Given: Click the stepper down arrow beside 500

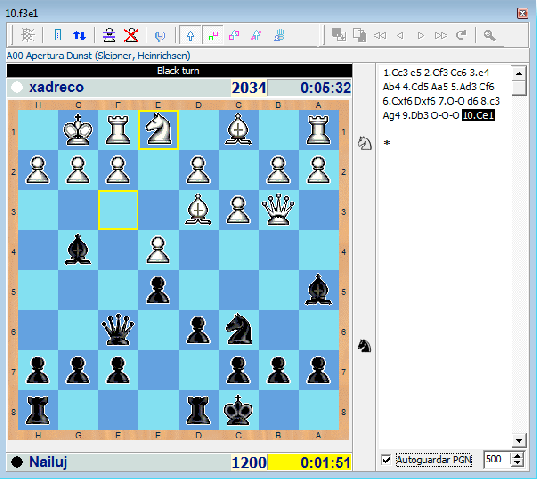Looking at the screenshot, I should 517,463.
